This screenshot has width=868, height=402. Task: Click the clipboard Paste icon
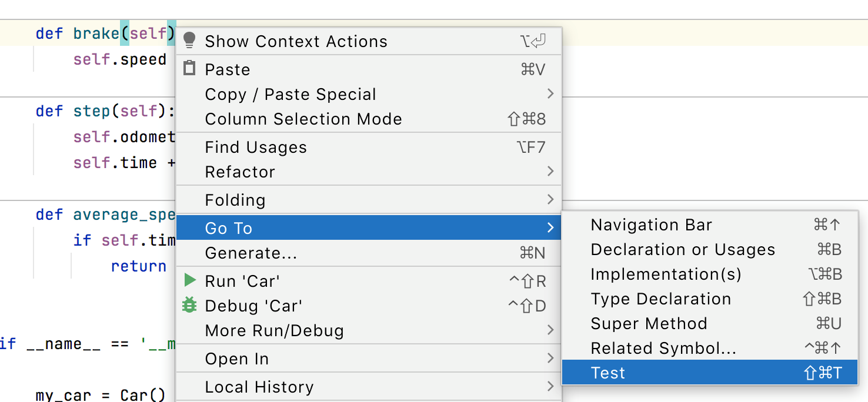[x=189, y=69]
